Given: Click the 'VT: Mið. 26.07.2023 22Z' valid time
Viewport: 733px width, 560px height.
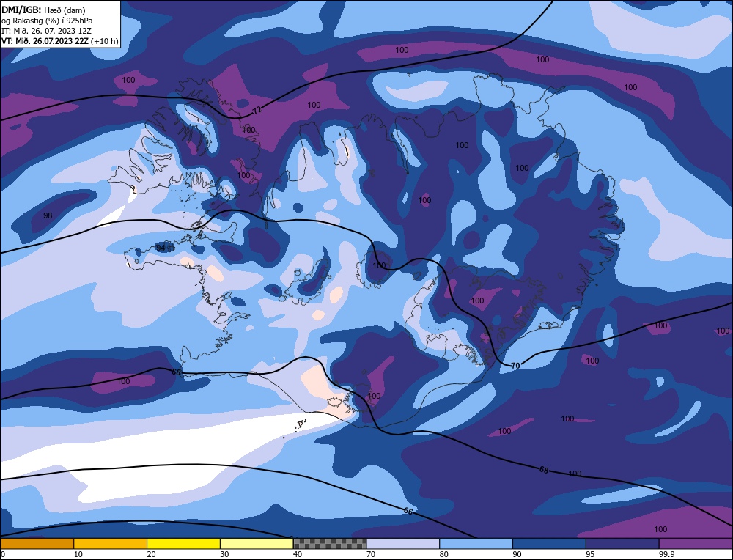Looking at the screenshot, I should pyautogui.click(x=45, y=40).
